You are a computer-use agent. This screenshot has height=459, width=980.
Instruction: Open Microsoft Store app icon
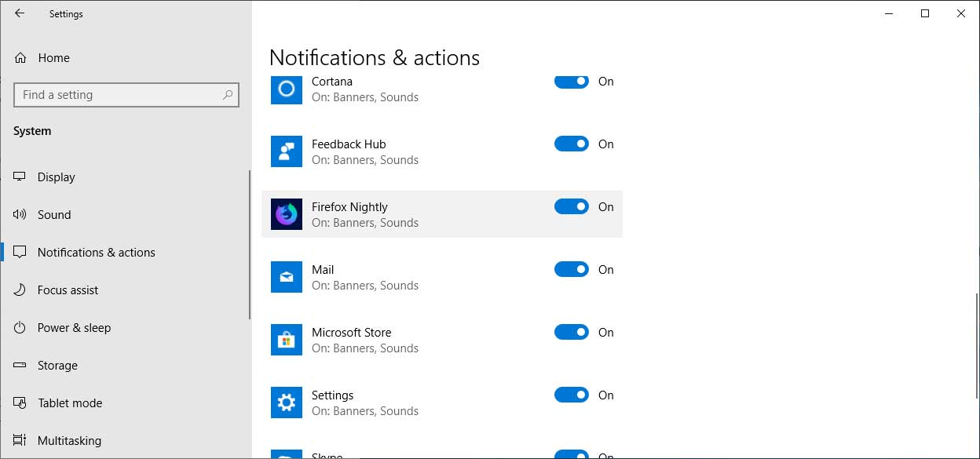(287, 340)
